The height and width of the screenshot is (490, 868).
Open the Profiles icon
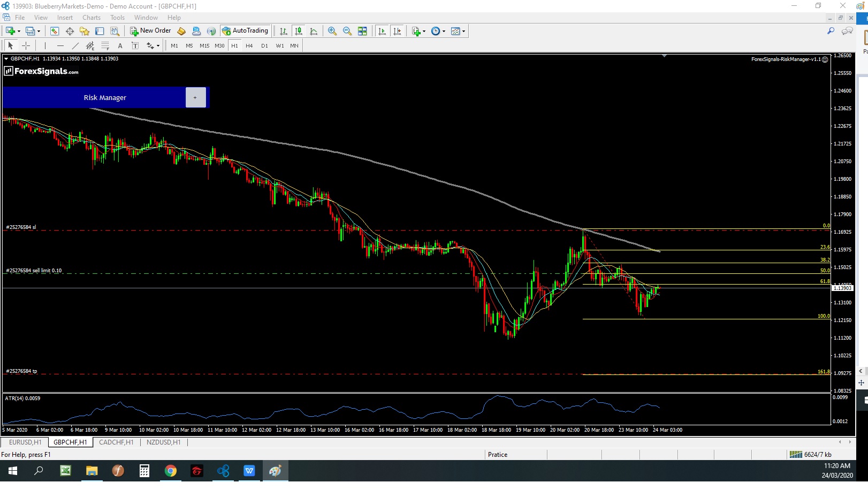point(31,31)
